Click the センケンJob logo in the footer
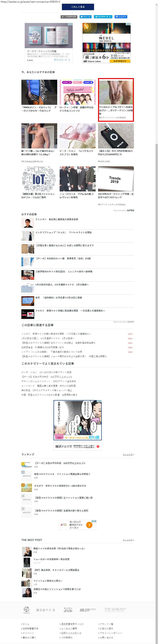 [x=68, y=610]
